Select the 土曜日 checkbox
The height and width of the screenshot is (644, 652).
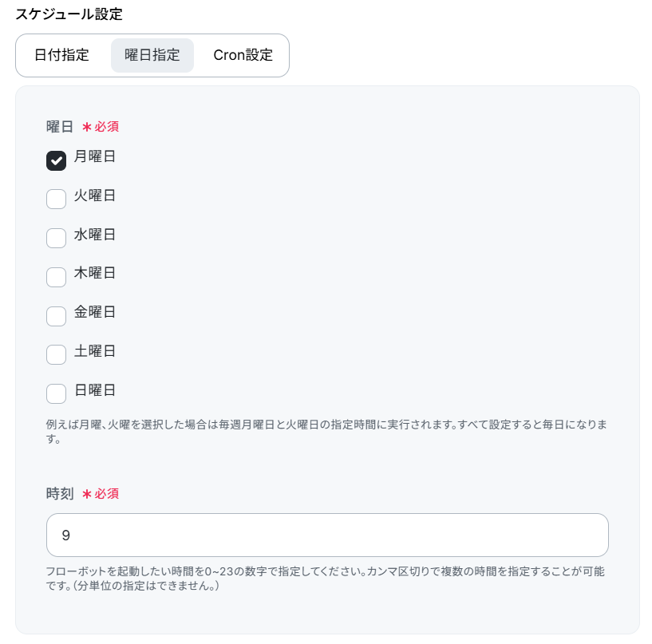coord(56,354)
